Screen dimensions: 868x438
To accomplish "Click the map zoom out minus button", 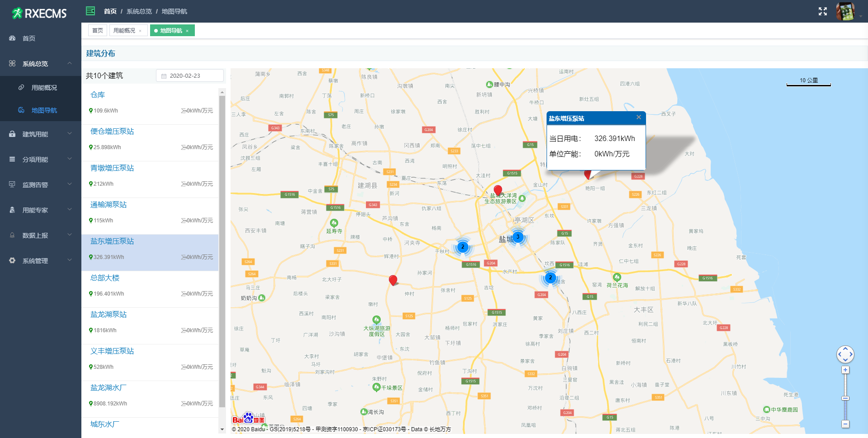I will [845, 424].
